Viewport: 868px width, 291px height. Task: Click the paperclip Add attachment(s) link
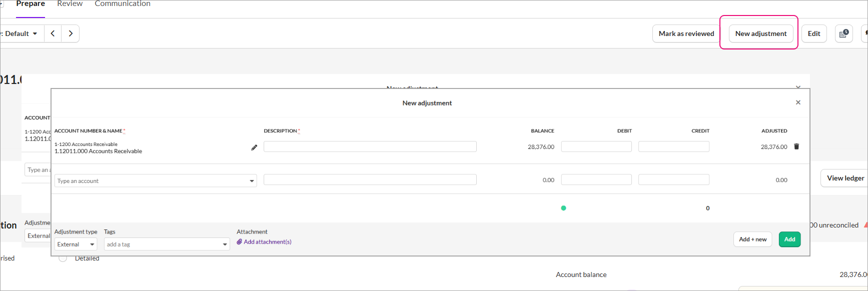coord(264,242)
